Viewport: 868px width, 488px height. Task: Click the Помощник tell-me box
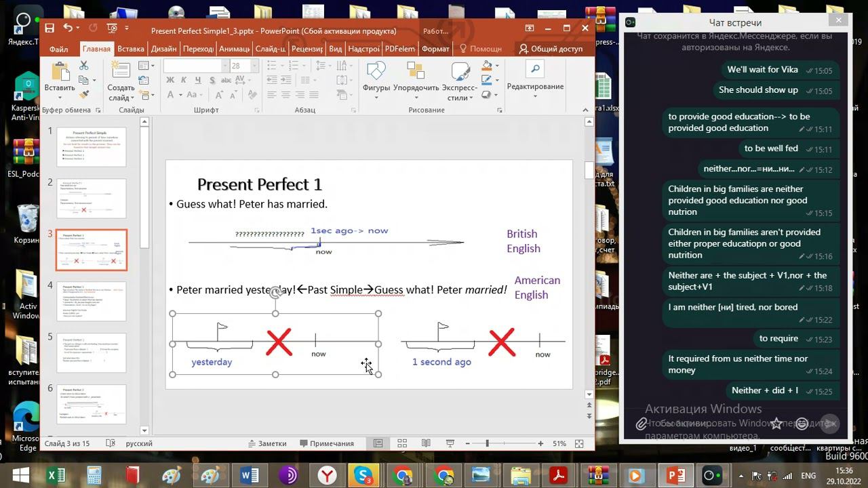[x=480, y=49]
